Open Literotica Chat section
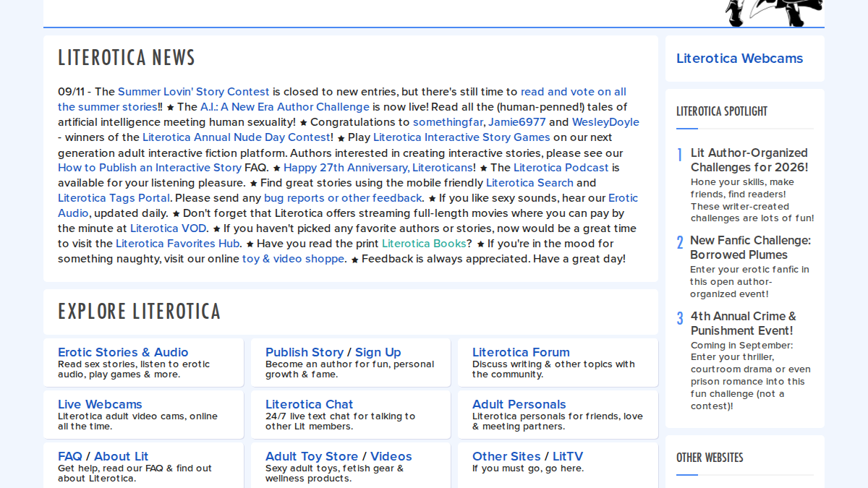868x488 pixels. tap(310, 404)
